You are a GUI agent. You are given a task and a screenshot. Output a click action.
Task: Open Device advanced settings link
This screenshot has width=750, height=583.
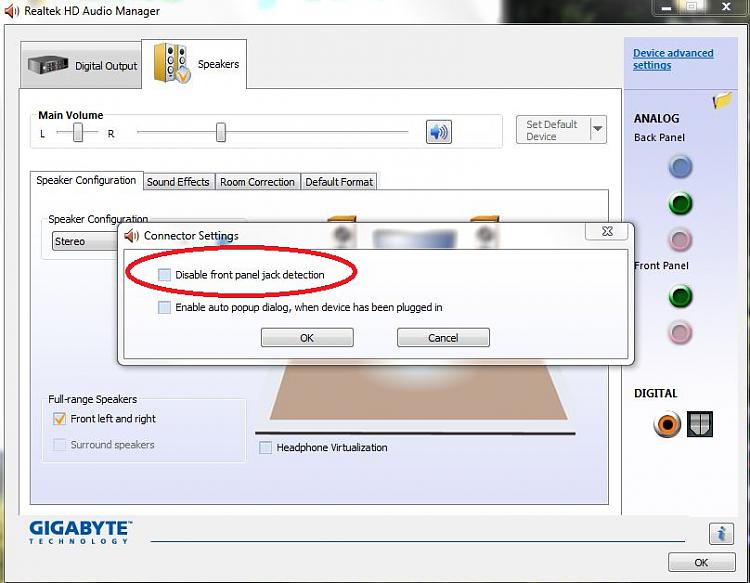(673, 59)
